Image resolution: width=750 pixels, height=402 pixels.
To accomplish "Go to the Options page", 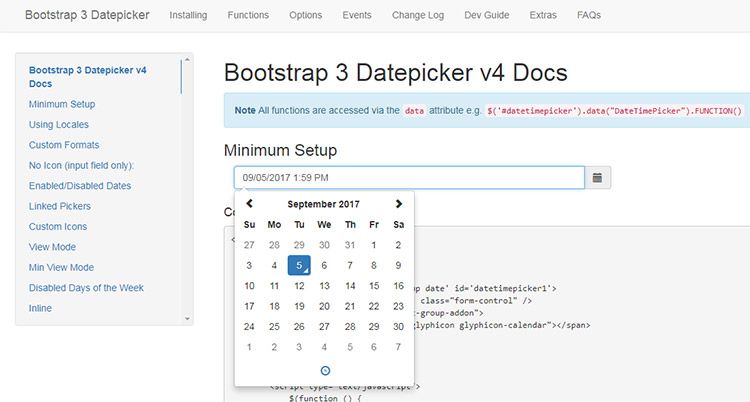I will click(305, 16).
